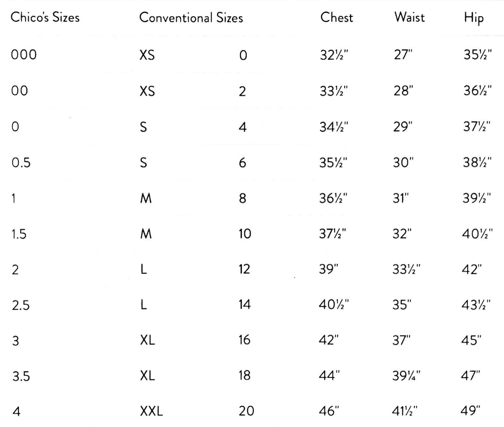Screen dimensions: 504x427
Task: Click the 45" hip measurement
Action: tap(472, 340)
